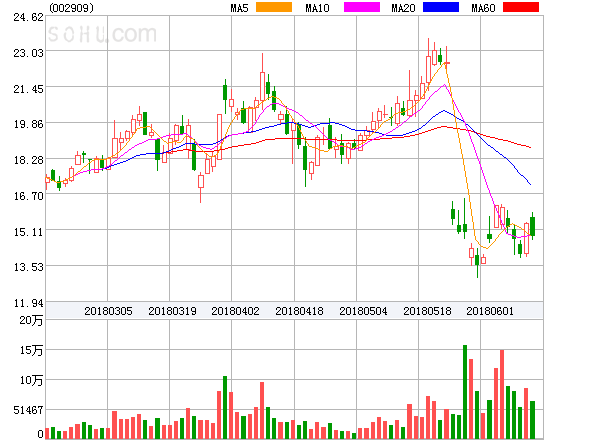Click the 20180319 date label
600x440 pixels.
coord(172,311)
